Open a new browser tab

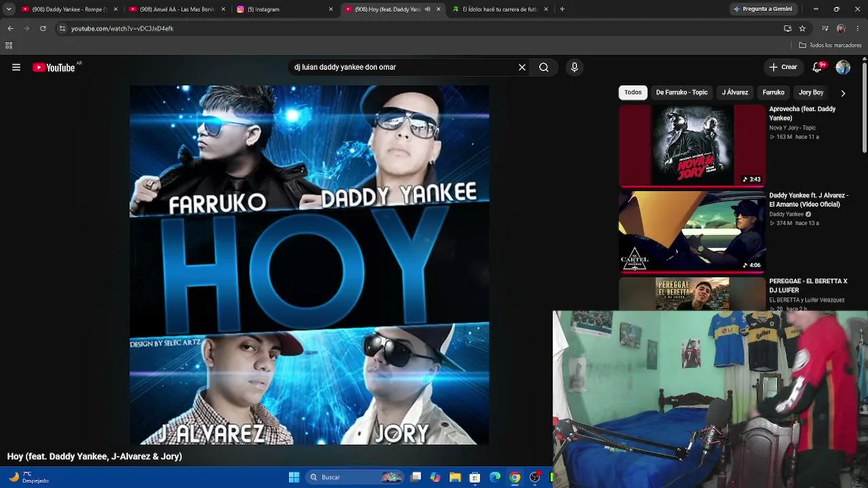pyautogui.click(x=562, y=9)
